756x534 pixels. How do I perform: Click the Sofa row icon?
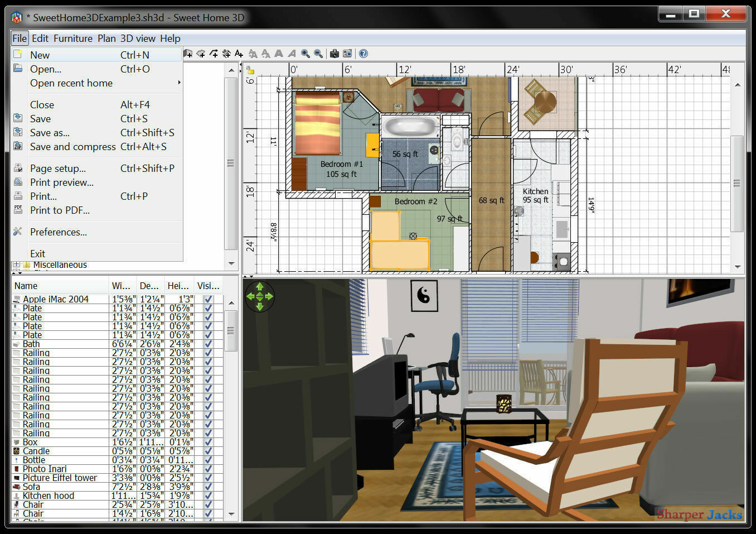(17, 487)
